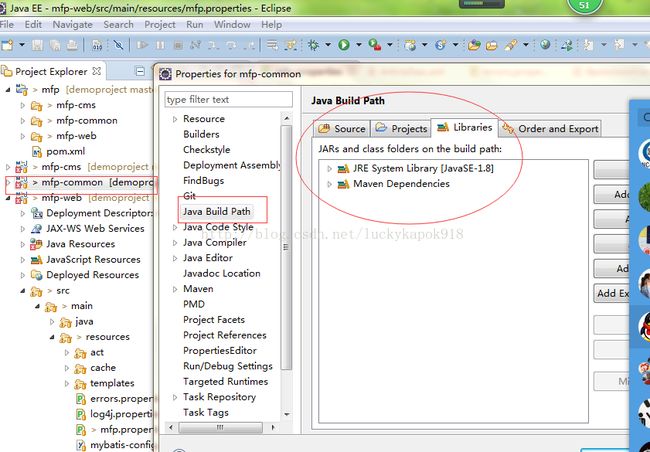
Task: Expand JRE System Library entry
Action: (330, 169)
